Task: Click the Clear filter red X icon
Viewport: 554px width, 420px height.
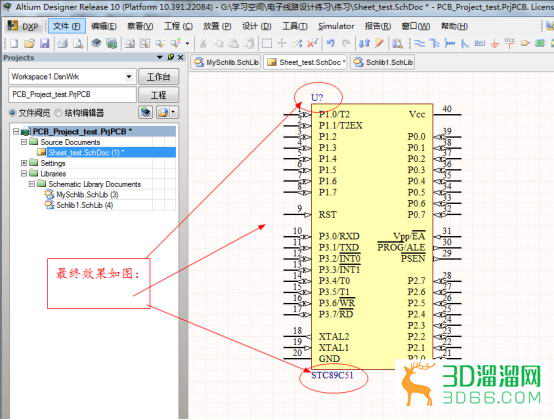Action: click(x=312, y=43)
